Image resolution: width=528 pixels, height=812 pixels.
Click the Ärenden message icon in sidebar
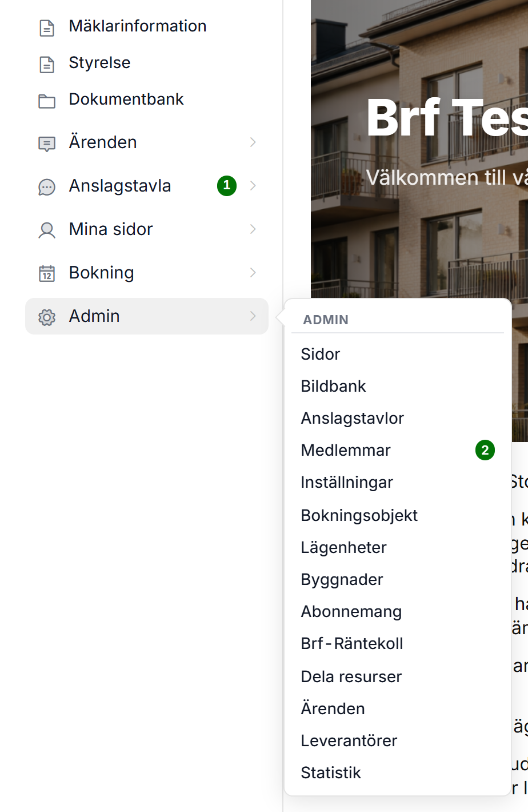point(47,144)
